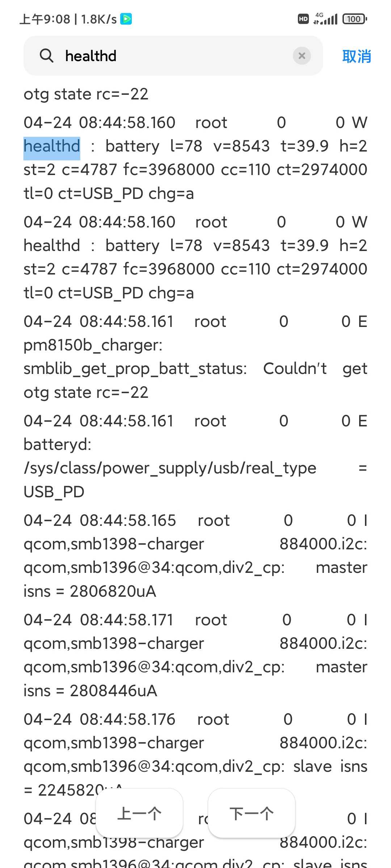Tap the search magnifier icon
391x868 pixels.
pos(46,56)
